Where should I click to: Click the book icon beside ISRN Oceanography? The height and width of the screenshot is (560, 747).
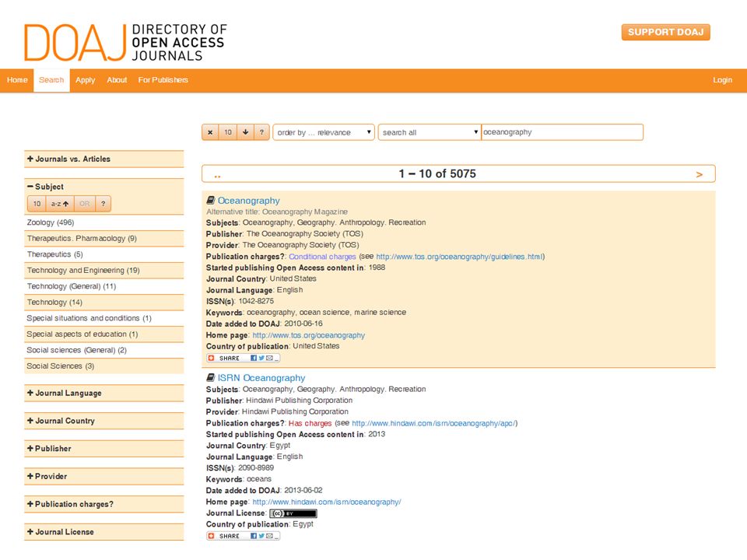tap(211, 378)
